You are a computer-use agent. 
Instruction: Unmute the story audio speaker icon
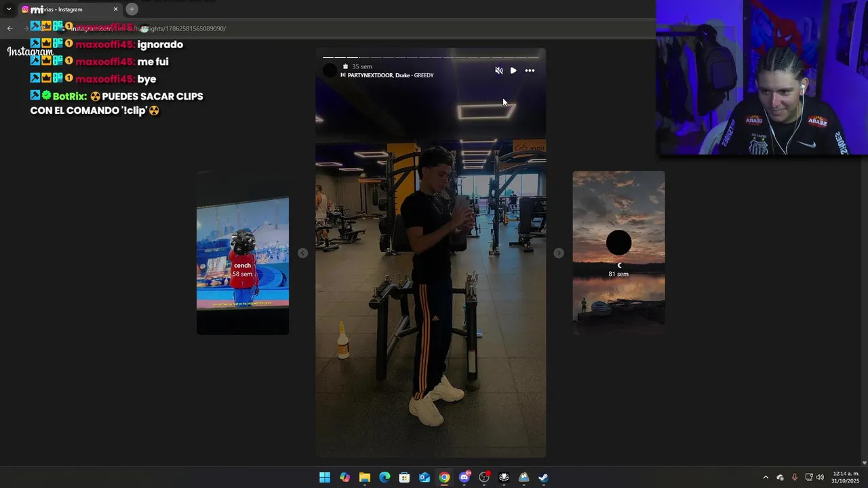[x=499, y=70]
